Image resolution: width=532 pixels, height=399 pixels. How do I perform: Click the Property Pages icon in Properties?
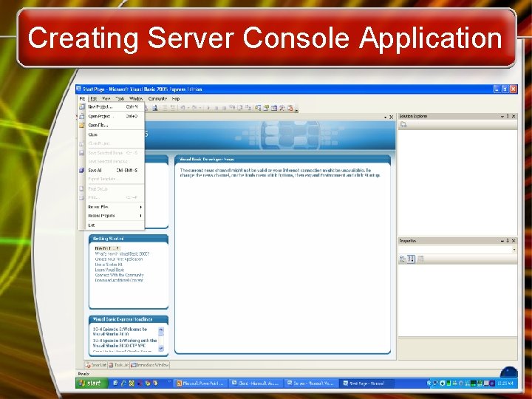click(x=420, y=259)
